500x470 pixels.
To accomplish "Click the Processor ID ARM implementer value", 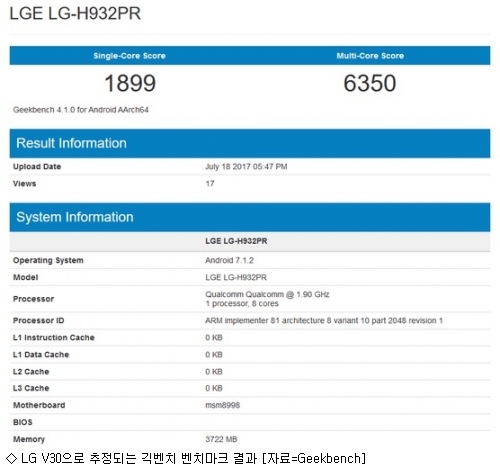I will pyautogui.click(x=324, y=320).
